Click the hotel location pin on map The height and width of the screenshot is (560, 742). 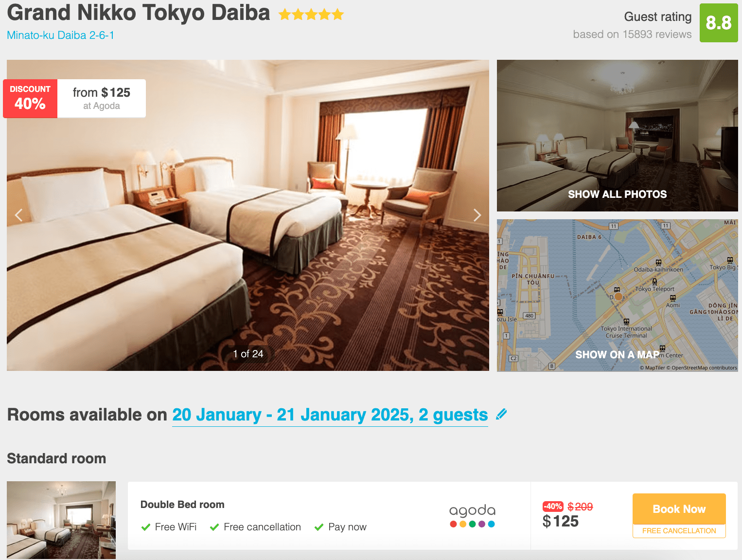618,296
